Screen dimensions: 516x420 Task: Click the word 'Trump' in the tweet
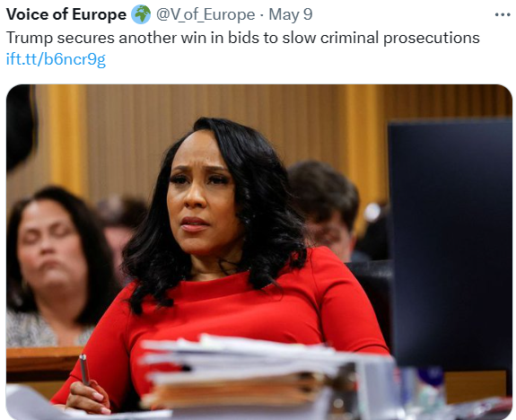click(x=30, y=38)
